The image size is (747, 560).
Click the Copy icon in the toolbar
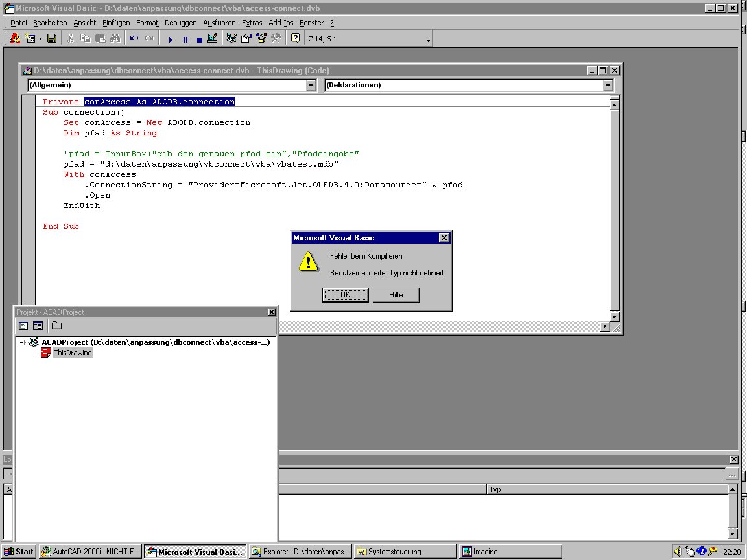point(86,39)
